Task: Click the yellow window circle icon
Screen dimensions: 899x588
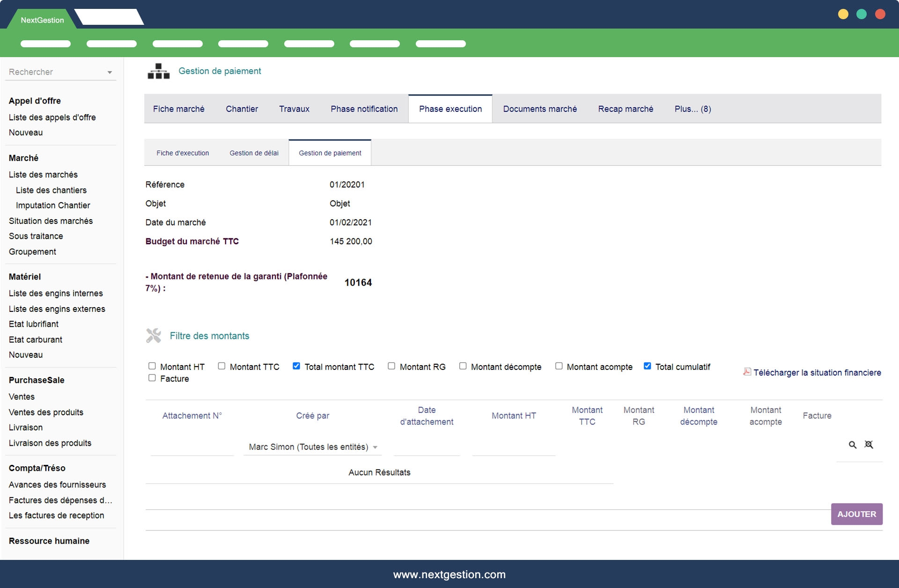Action: pos(843,14)
